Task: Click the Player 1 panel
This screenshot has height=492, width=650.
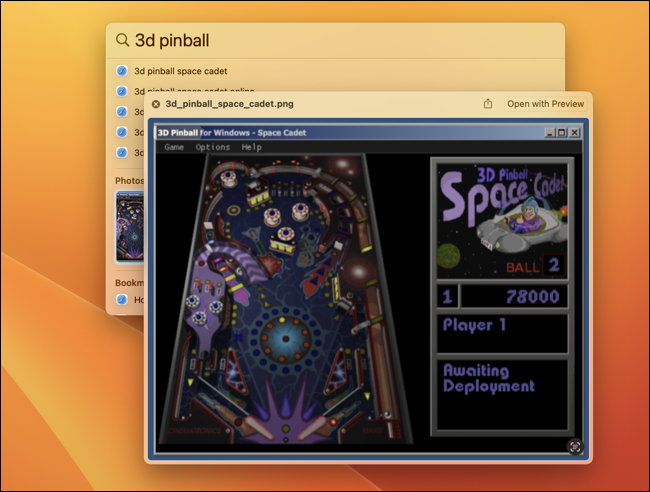Action: pos(502,334)
